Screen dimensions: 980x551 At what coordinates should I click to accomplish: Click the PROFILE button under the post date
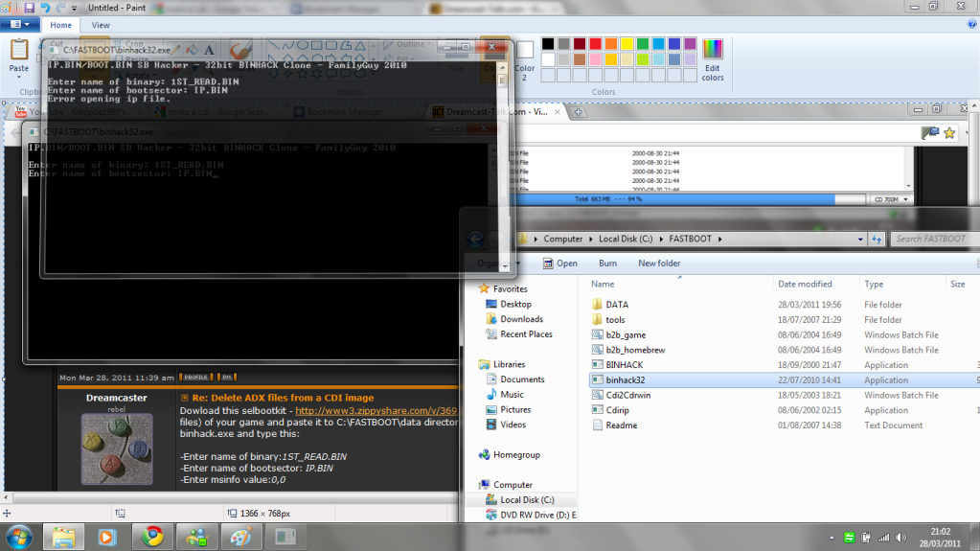196,378
